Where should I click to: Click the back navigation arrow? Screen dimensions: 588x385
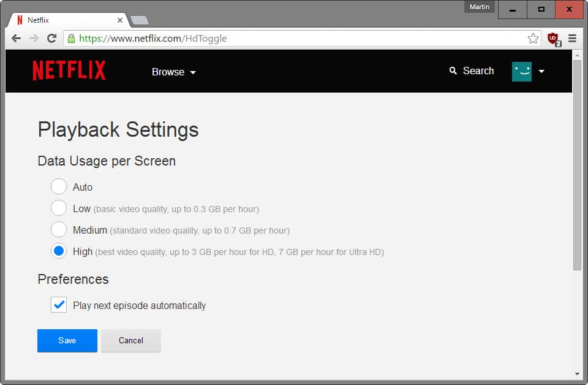pos(16,38)
